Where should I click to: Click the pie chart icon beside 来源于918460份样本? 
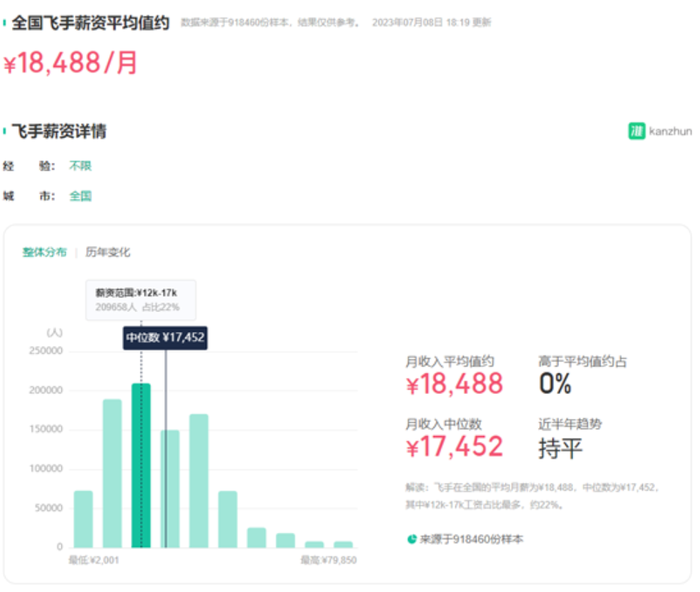(412, 539)
